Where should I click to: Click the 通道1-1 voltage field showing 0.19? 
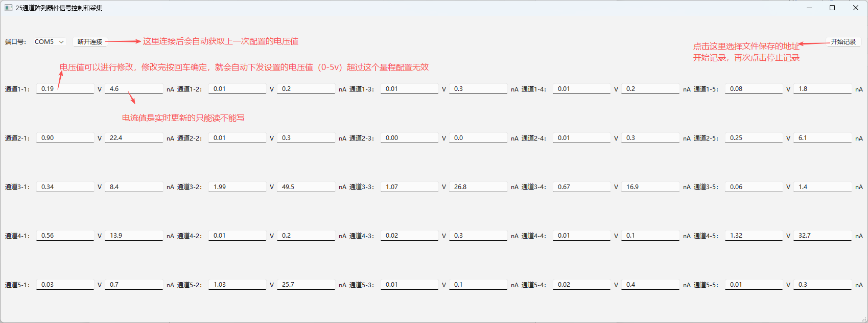click(x=65, y=89)
